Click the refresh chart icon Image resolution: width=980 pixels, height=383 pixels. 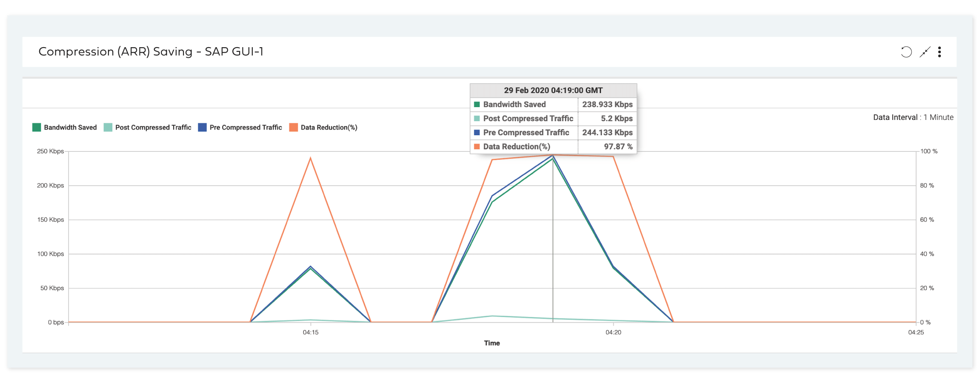[906, 52]
